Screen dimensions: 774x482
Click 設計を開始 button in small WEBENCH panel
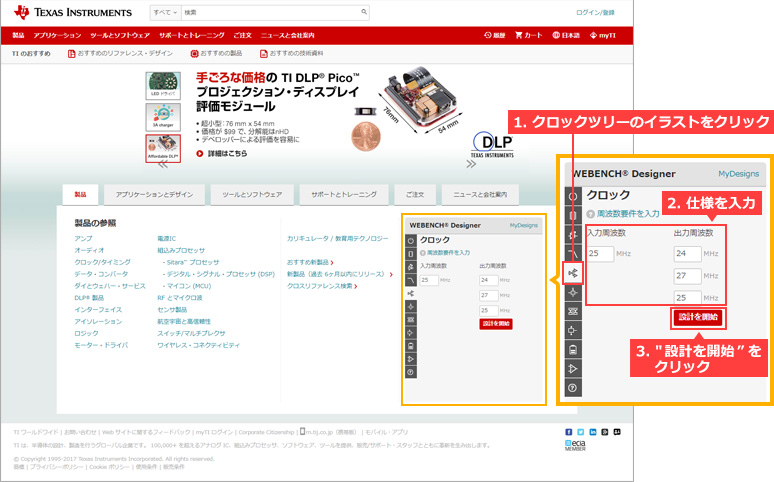point(496,324)
